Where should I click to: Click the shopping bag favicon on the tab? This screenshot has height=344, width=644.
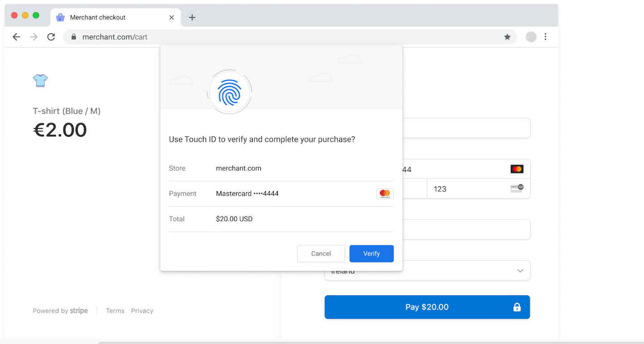pyautogui.click(x=60, y=17)
